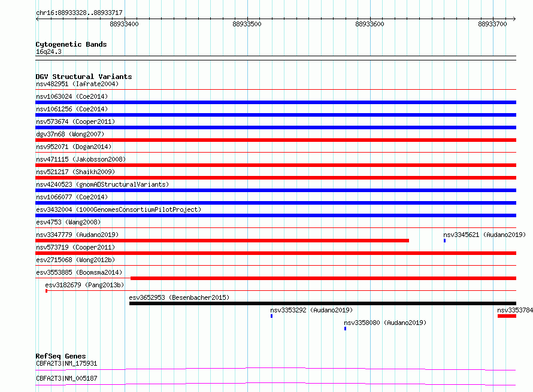Click the small red esv3182679 marker
This screenshot has width=533, height=392.
point(47,291)
